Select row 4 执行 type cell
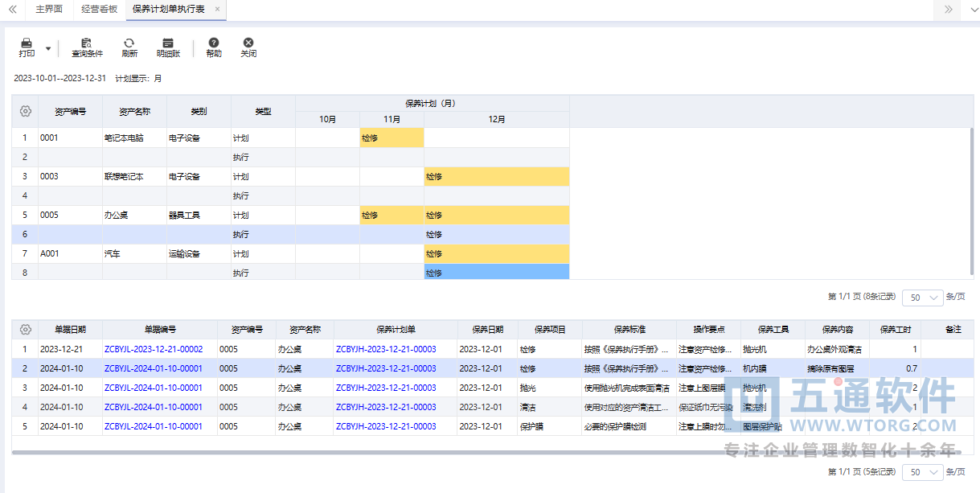The image size is (980, 493). click(x=264, y=195)
